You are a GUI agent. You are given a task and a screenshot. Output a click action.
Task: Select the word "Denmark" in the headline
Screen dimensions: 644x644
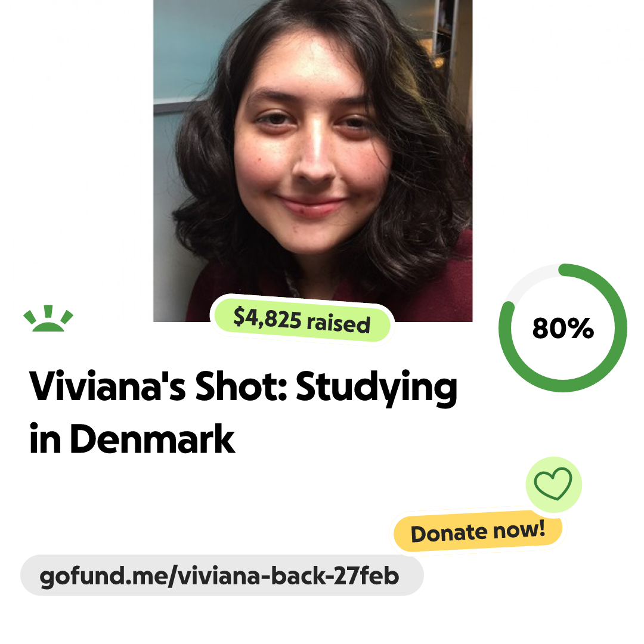pos(152,439)
